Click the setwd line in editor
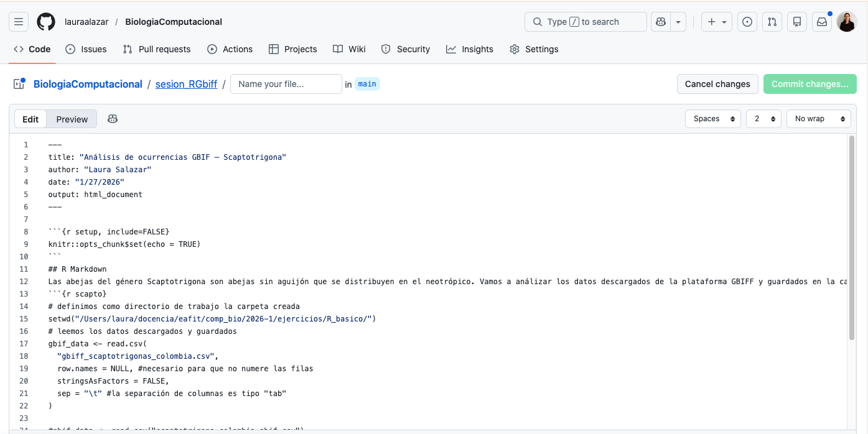The width and height of the screenshot is (868, 434). tap(212, 319)
